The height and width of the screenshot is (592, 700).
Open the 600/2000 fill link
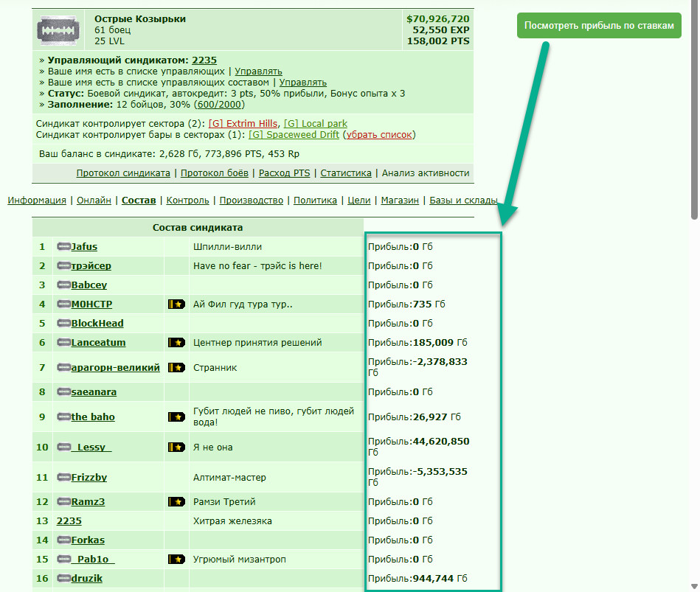(x=219, y=105)
